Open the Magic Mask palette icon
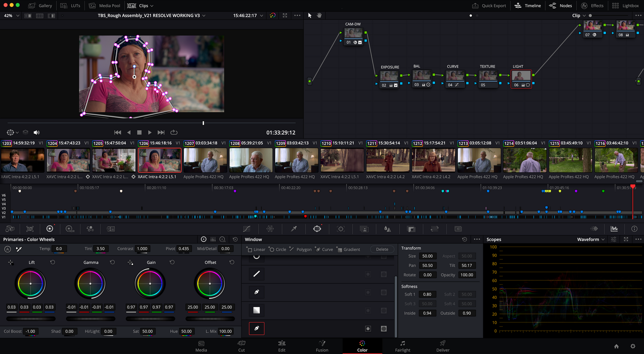 pyautogui.click(x=364, y=229)
